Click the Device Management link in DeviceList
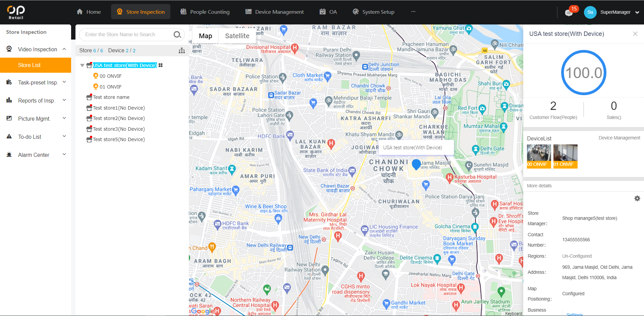This screenshot has width=644, height=316. click(619, 138)
